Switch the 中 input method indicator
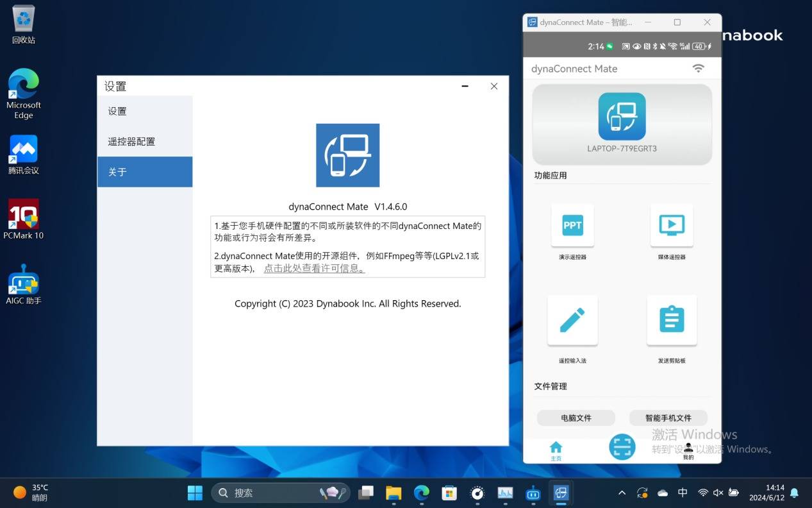The image size is (812, 508). click(683, 493)
